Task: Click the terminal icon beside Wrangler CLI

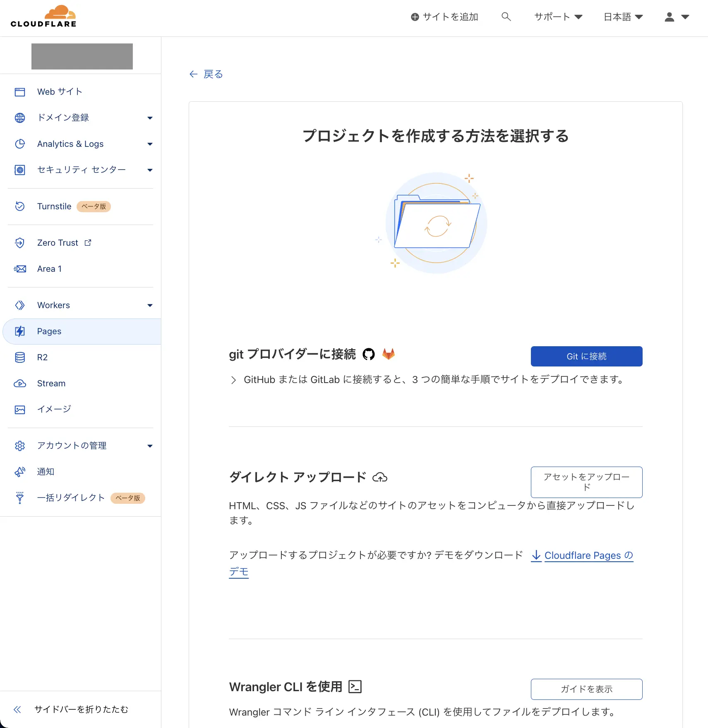Action: coord(355,687)
